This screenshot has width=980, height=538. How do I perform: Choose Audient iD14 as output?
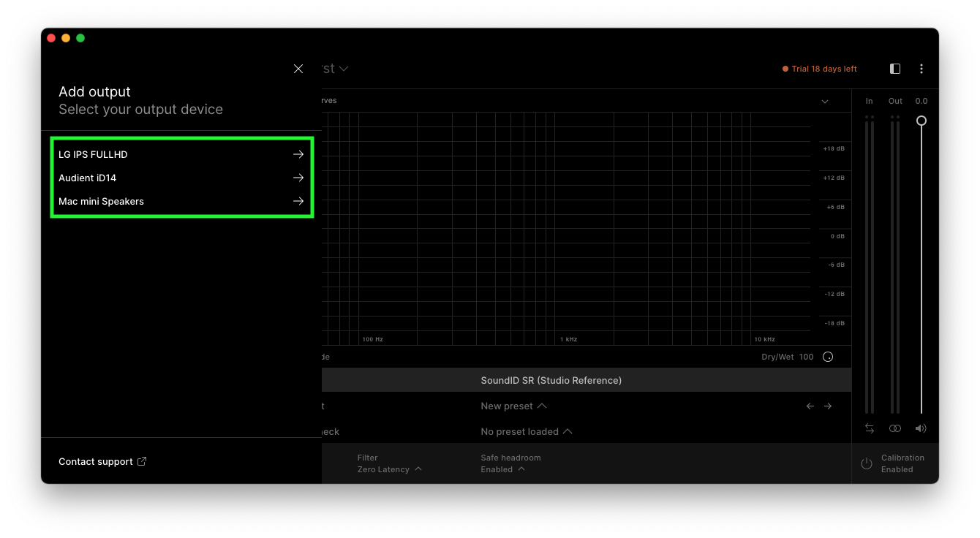tap(181, 178)
